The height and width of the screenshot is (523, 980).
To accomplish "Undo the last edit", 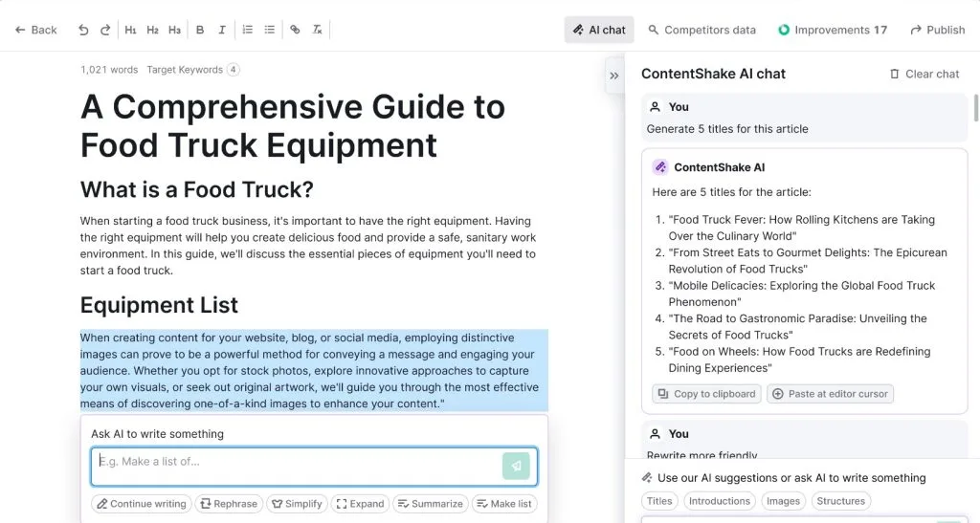I will point(83,30).
